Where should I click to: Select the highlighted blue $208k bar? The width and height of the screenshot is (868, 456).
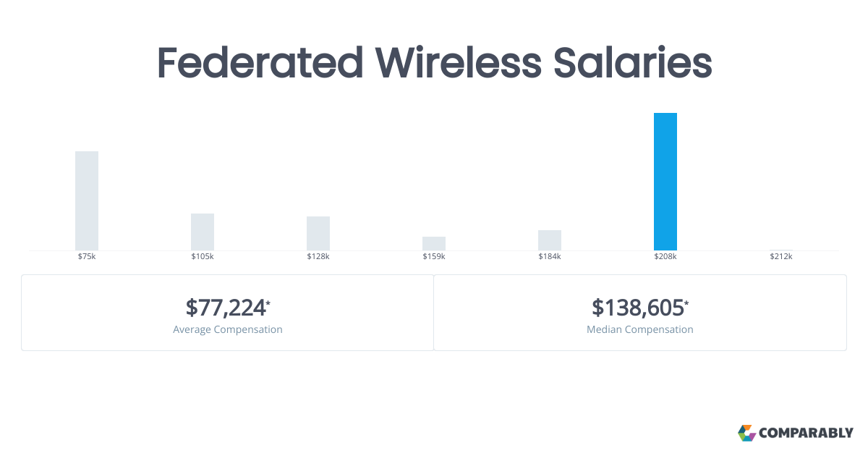click(x=665, y=181)
